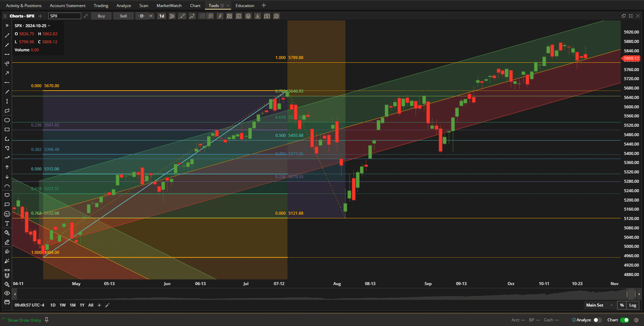This screenshot has height=326, width=644.
Task: Open the Tools tab menu icon
Action: pyautogui.click(x=222, y=6)
